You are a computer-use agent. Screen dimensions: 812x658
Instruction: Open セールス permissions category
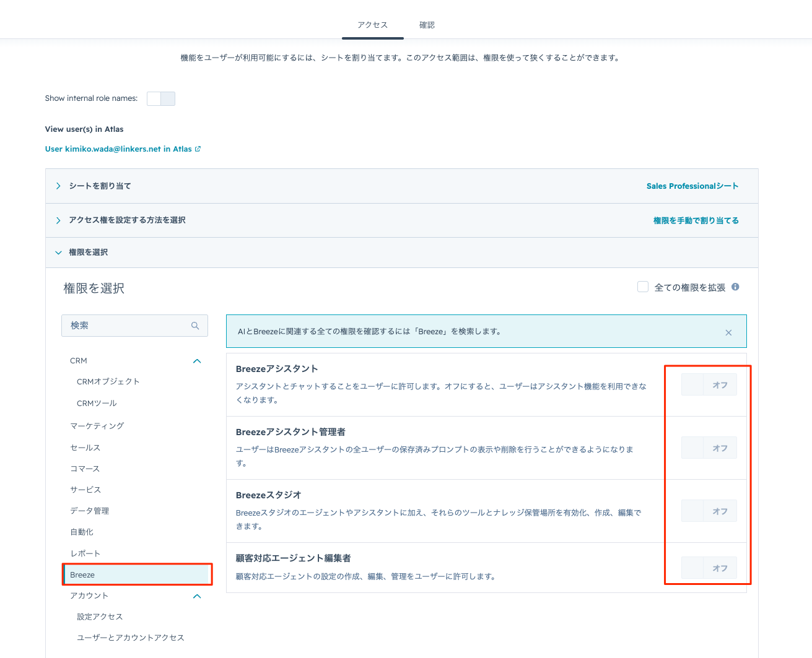tap(85, 448)
